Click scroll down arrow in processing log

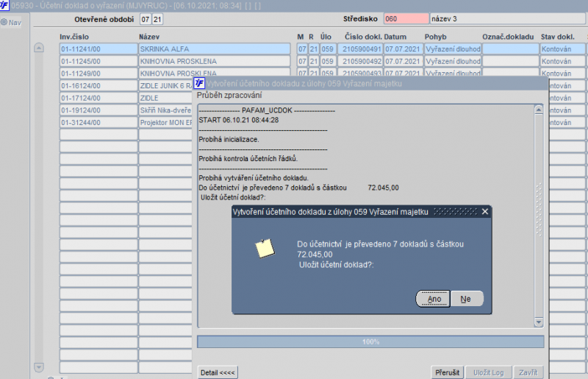point(539,322)
